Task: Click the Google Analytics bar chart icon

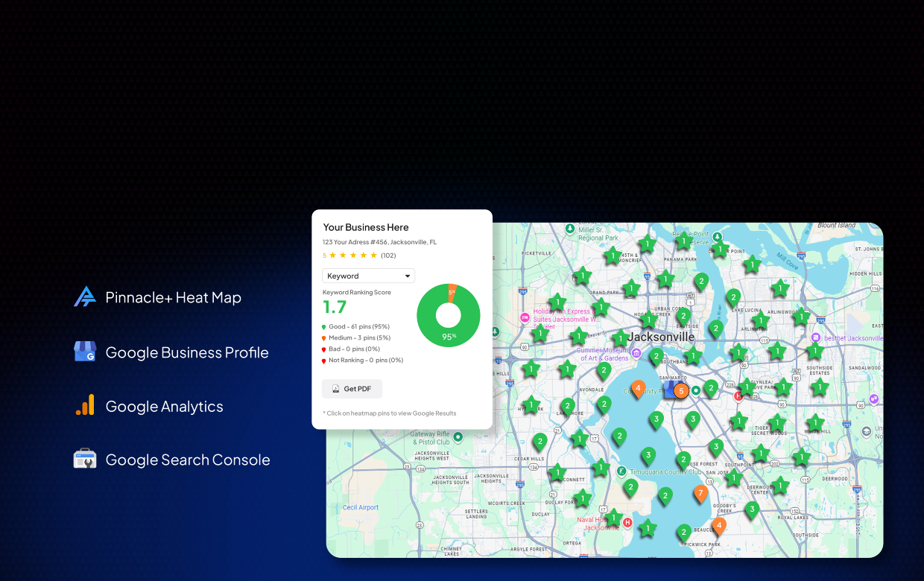Action: (x=85, y=405)
